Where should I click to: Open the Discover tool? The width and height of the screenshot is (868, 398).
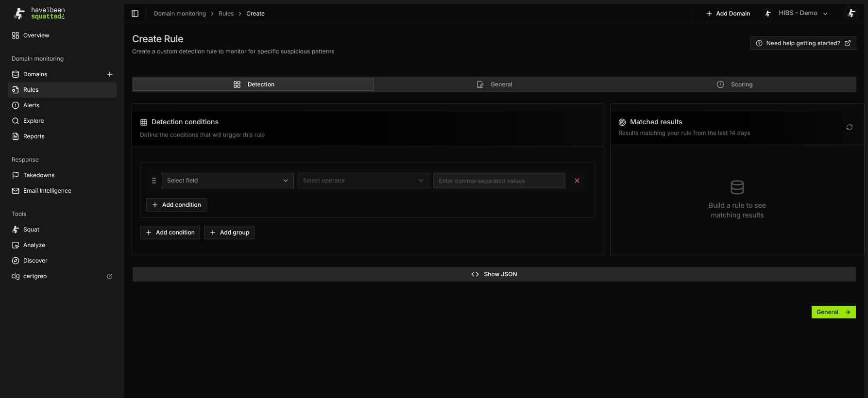62,261
